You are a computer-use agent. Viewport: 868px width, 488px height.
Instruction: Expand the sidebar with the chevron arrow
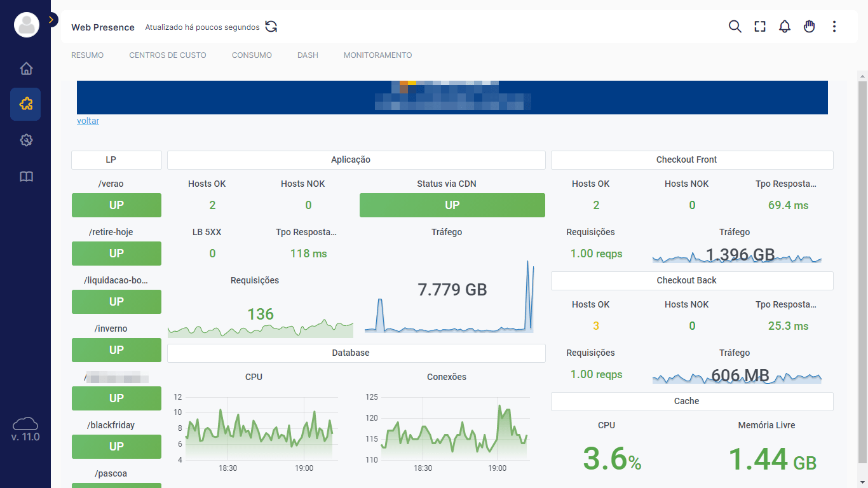click(51, 20)
